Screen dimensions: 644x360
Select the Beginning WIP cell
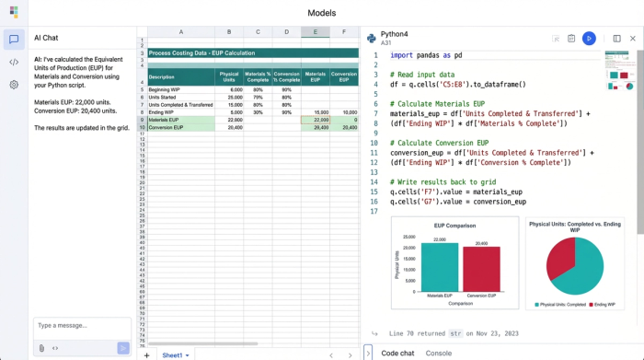(181, 89)
